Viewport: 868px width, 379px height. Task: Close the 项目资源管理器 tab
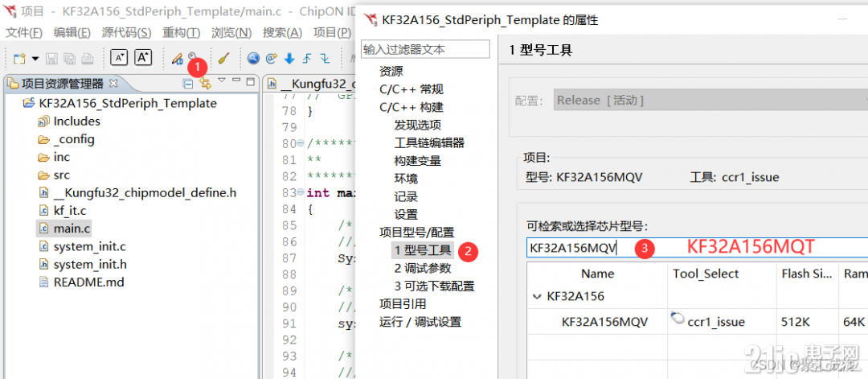(x=113, y=84)
